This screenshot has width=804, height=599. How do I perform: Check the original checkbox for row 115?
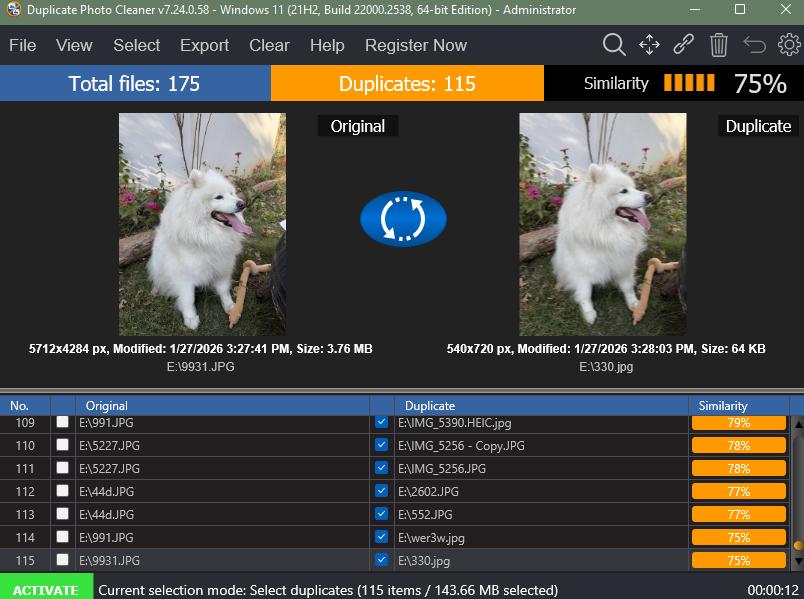63,560
